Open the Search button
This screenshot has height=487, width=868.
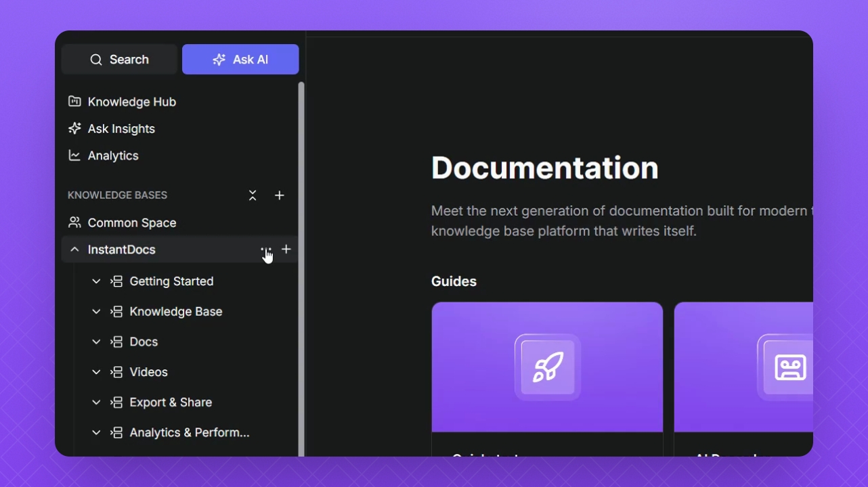[119, 60]
